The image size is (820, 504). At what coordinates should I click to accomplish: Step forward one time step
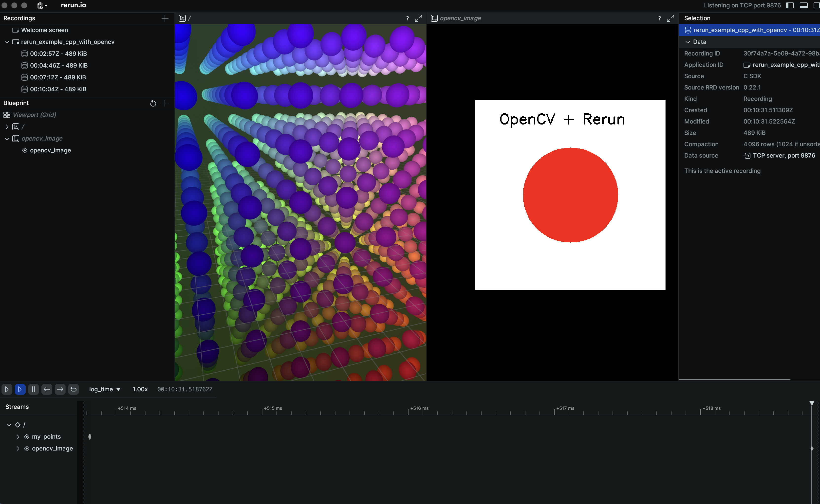[60, 389]
